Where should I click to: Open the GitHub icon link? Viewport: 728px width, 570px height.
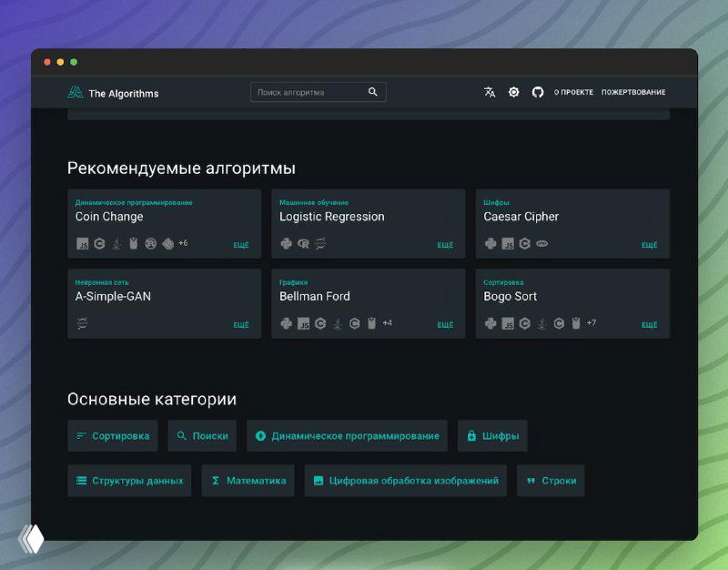click(538, 92)
